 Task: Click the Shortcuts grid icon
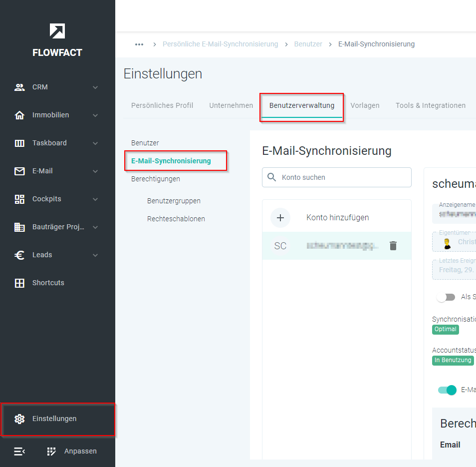19,283
